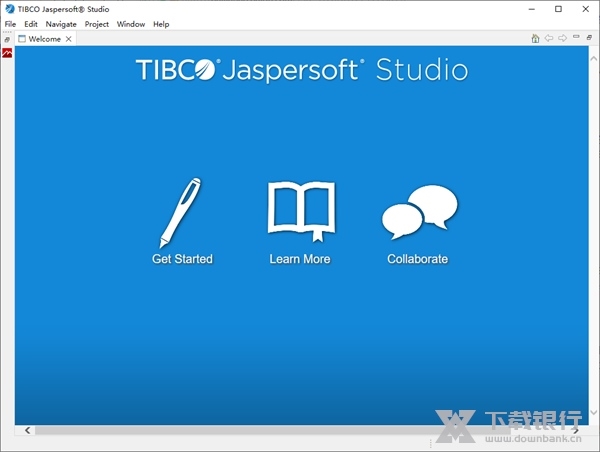The image size is (600, 452).
Task: Open the File menu
Action: coord(10,24)
